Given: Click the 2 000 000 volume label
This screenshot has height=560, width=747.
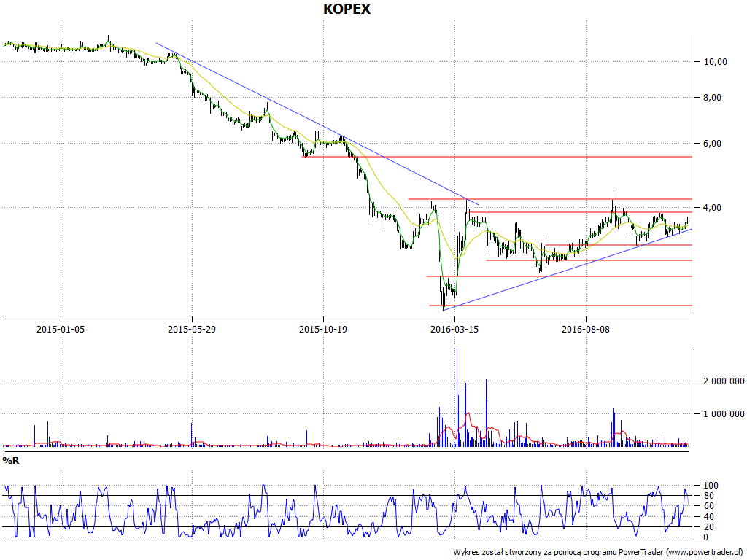Looking at the screenshot, I should coord(724,381).
